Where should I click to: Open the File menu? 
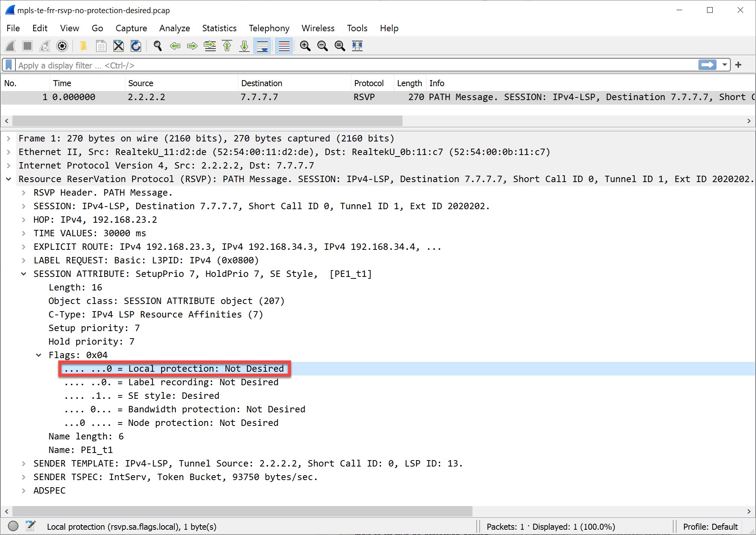coord(13,28)
